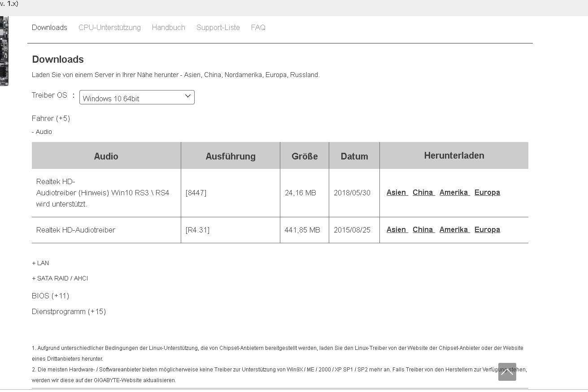Screen dimensions: 588x392
Task: Download R4.31 driver from China server
Action: 423,229
